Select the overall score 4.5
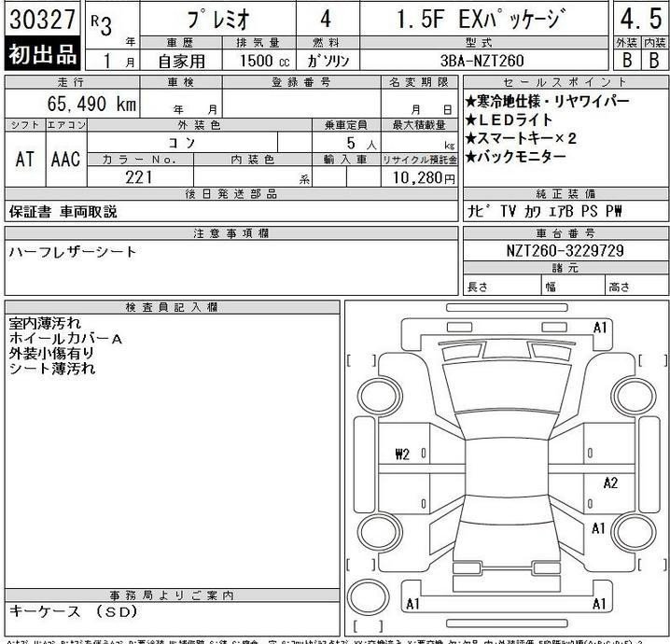Screen dimensions: 670x644 coord(641,20)
